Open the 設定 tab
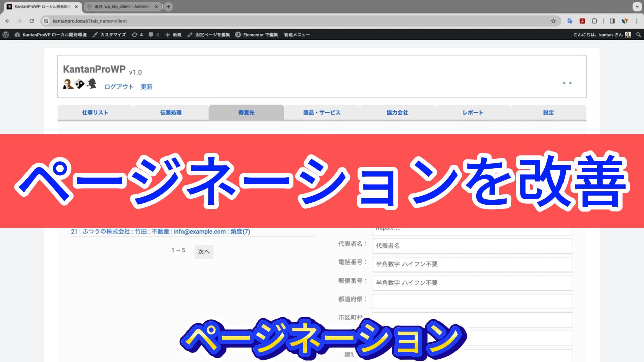The height and width of the screenshot is (362, 644). pos(548,113)
